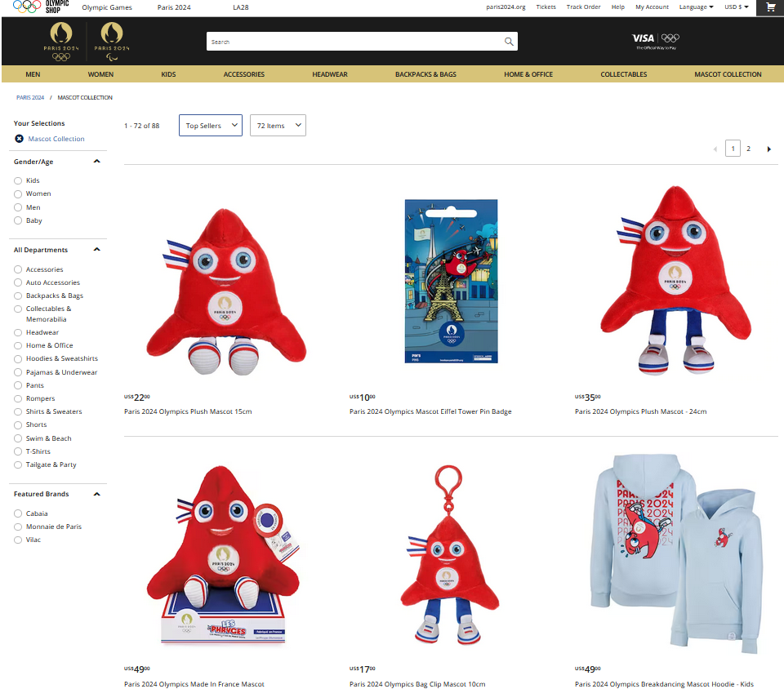Click the Eiffel Tower Pin Badge image
The width and height of the screenshot is (784, 689).
(x=451, y=282)
